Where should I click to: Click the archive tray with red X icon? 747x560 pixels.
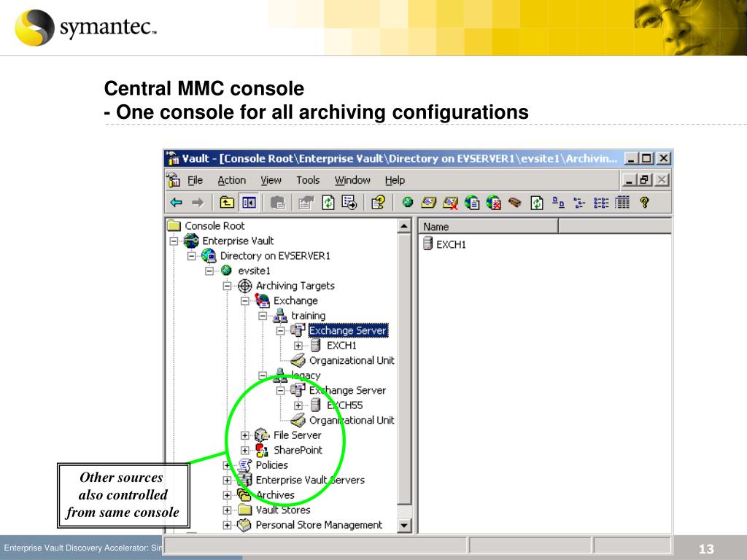point(450,203)
